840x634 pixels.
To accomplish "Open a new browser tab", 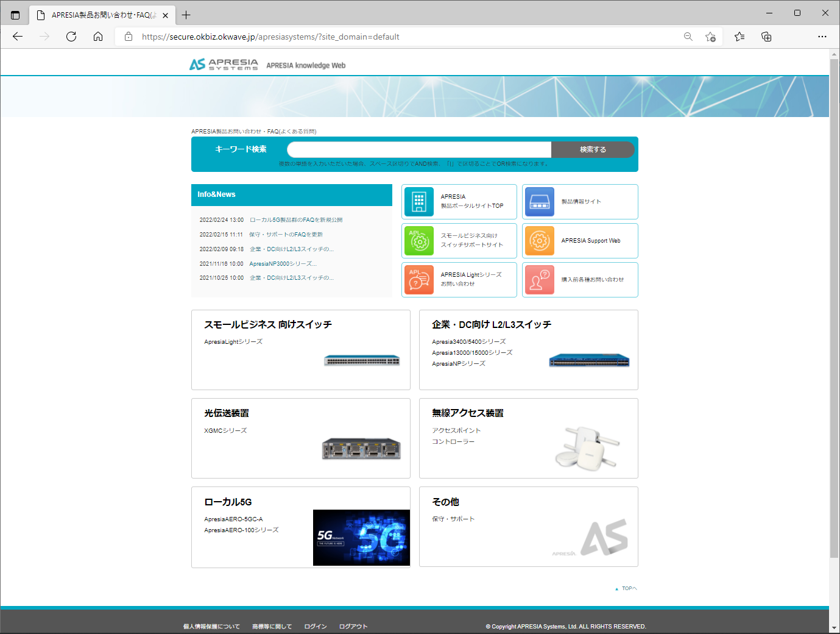I will click(x=186, y=15).
